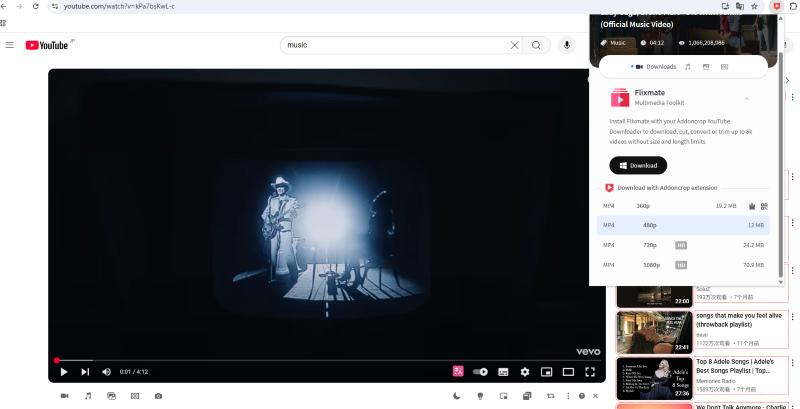
Task: Click the music note icon below player
Action: coord(88,396)
